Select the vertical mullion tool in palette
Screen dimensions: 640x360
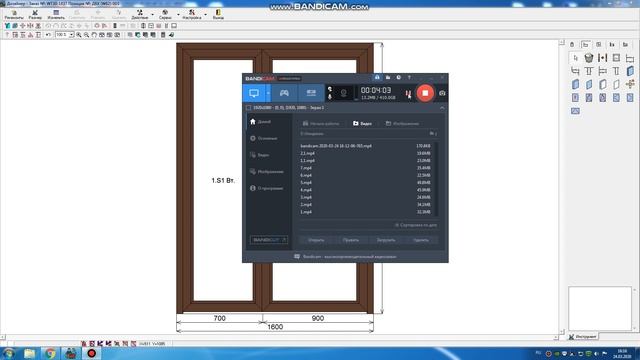tap(602, 58)
